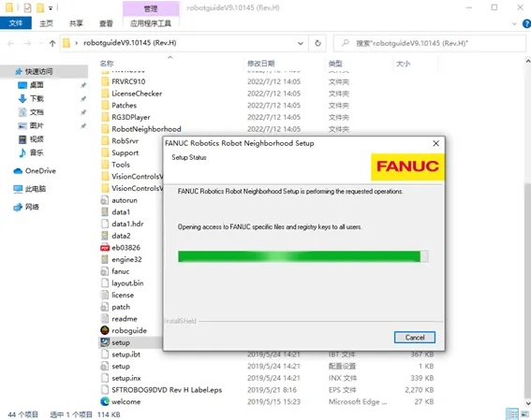Expand the address bar history dropdown
This screenshot has width=531, height=420.
[300, 43]
